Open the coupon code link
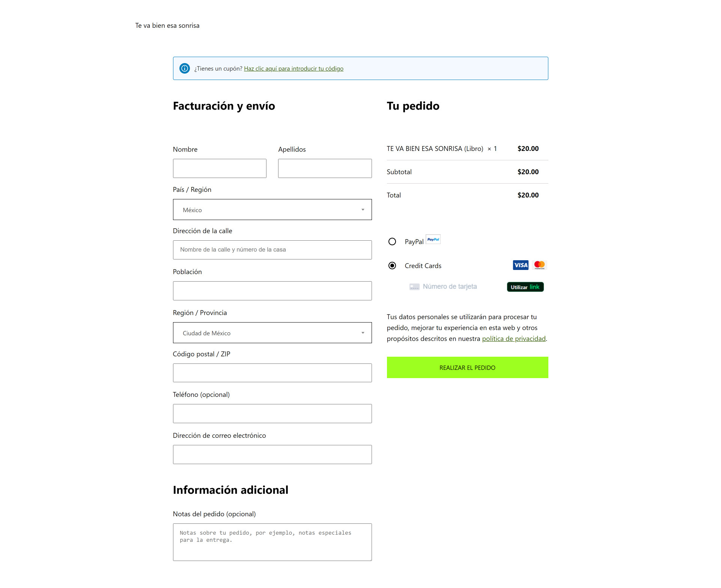 pyautogui.click(x=294, y=68)
